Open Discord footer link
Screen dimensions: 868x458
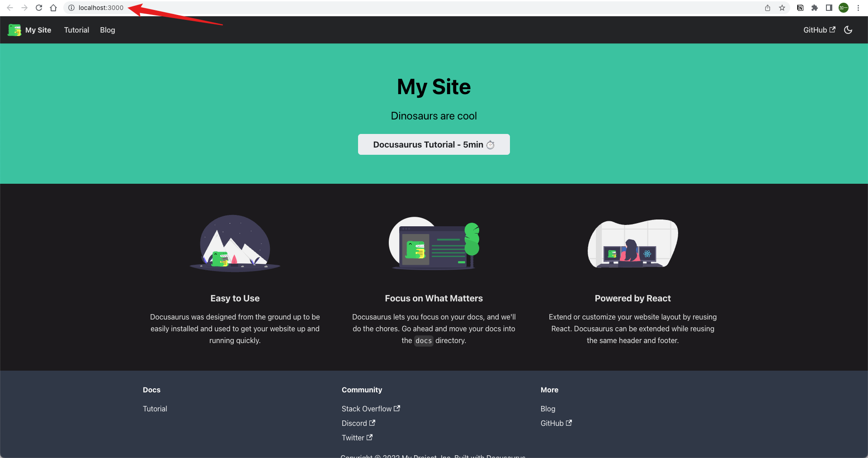coord(359,423)
